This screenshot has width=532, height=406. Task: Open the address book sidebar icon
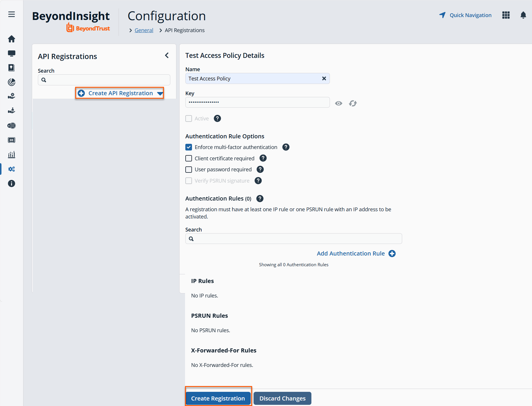coord(12,68)
